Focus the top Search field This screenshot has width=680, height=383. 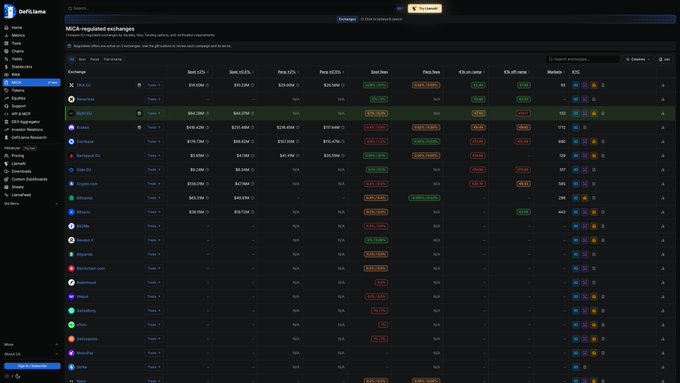[234, 8]
